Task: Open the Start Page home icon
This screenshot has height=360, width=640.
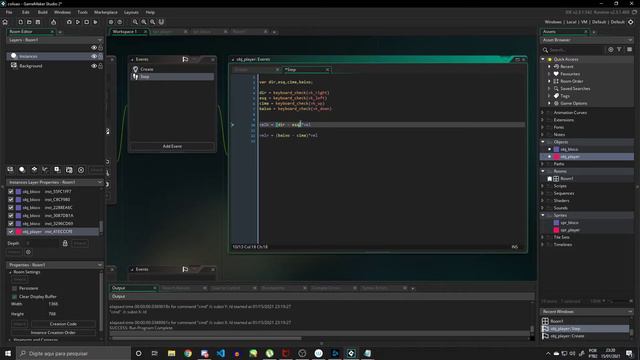Action: click(x=5, y=22)
